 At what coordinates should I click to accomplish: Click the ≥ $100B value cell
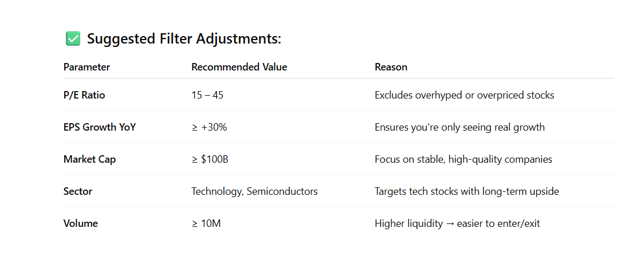pyautogui.click(x=210, y=159)
